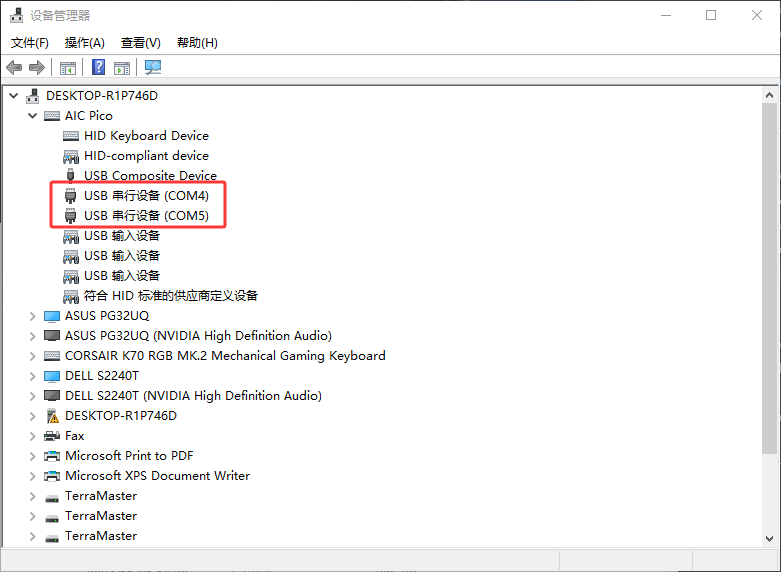Click the ASUS PG32UQ NVIDIA audio icon
This screenshot has height=572, width=781.
click(x=52, y=336)
